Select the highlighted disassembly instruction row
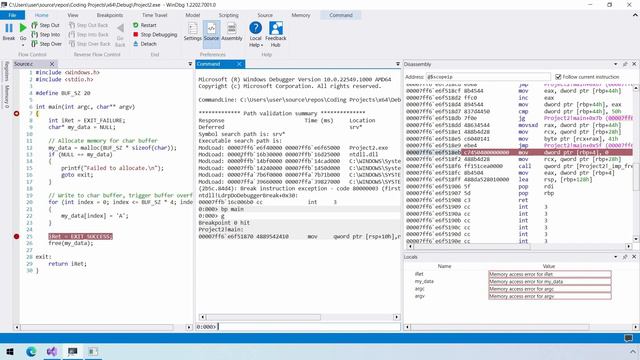 519,152
